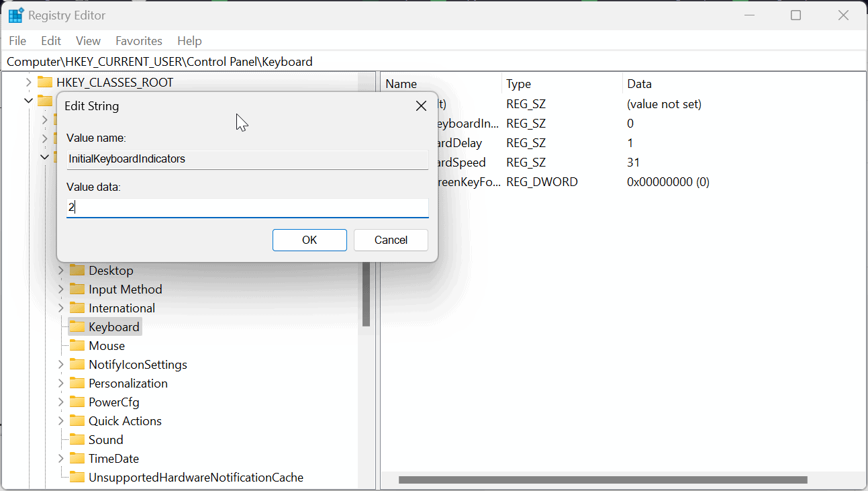The image size is (868, 491).
Task: Click the '(value not set)' data cell
Action: click(x=664, y=104)
